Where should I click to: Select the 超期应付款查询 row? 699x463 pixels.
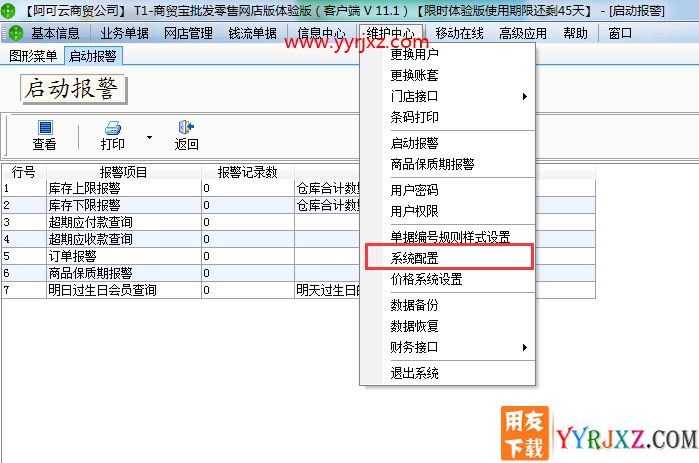(299, 222)
